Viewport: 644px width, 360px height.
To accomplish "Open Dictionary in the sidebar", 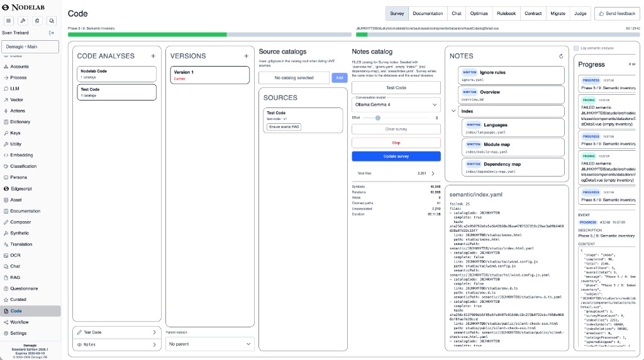I will 30,122.
